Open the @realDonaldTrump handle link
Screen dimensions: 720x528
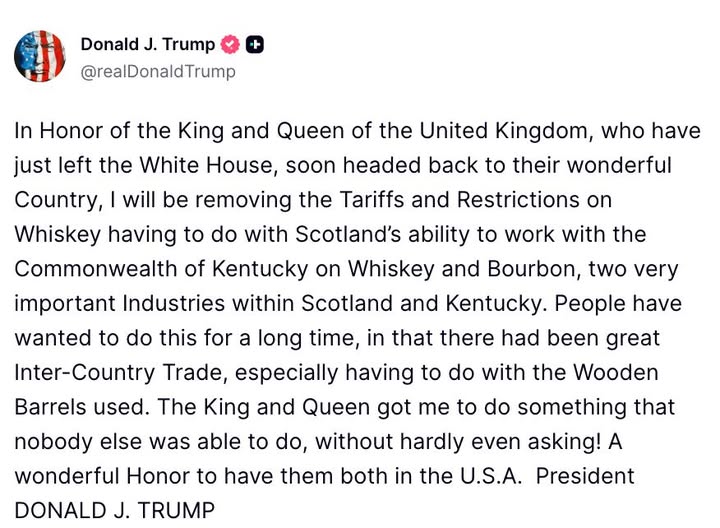158,71
